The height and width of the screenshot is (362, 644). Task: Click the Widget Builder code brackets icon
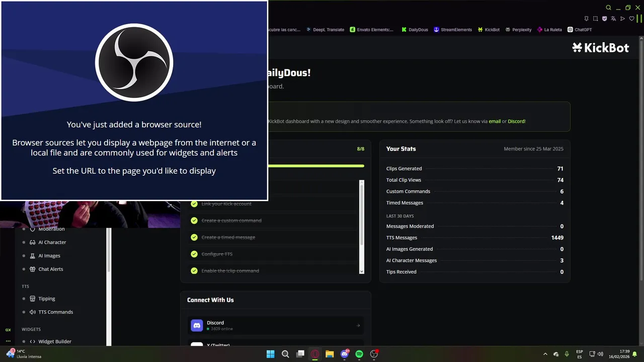pyautogui.click(x=33, y=342)
